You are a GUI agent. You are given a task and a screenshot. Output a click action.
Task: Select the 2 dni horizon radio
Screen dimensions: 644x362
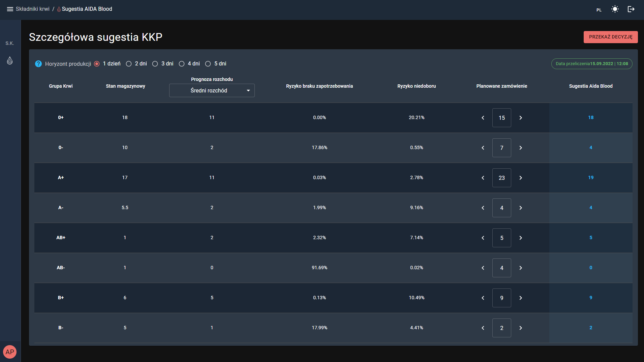[129, 64]
